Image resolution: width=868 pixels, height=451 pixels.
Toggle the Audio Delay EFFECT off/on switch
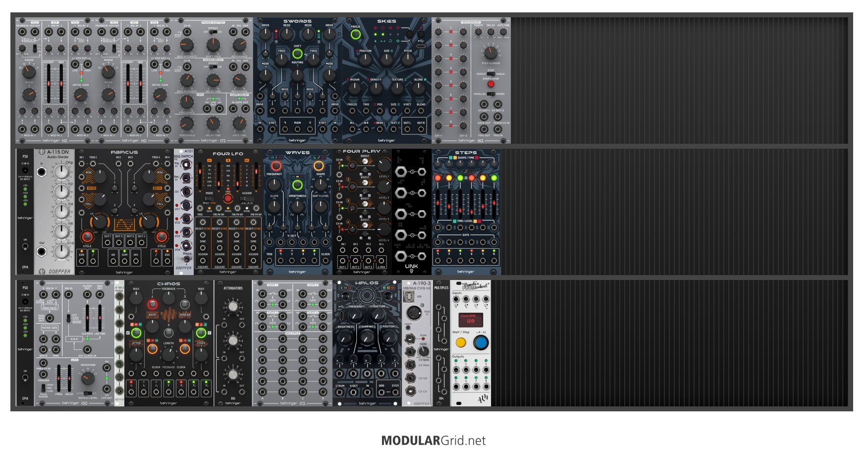[213, 67]
